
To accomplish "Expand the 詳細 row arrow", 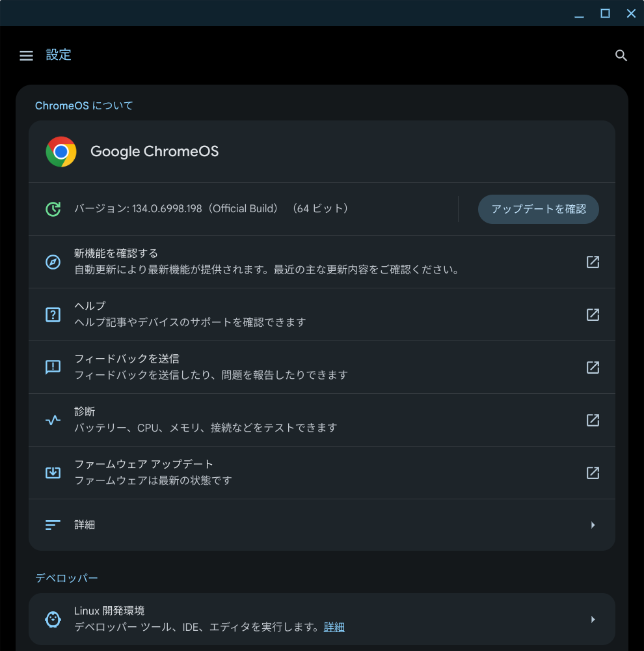I will point(593,525).
